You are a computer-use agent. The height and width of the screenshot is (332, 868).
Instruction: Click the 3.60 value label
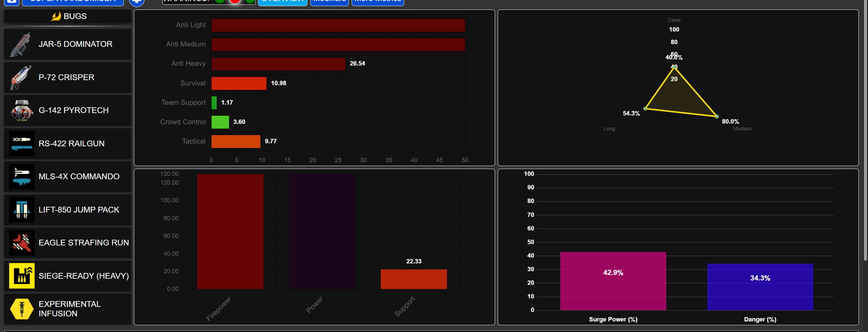239,122
